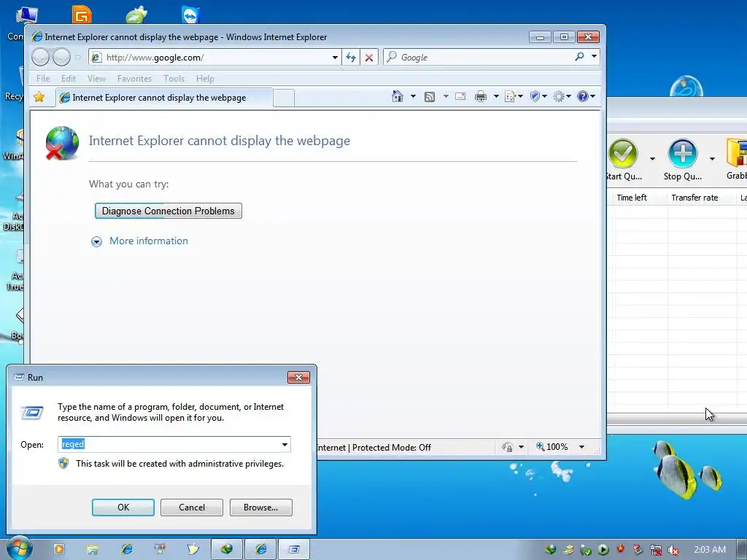747x560 pixels.
Task: Click the 2:03 AM taskbar clock
Action: pos(710,550)
